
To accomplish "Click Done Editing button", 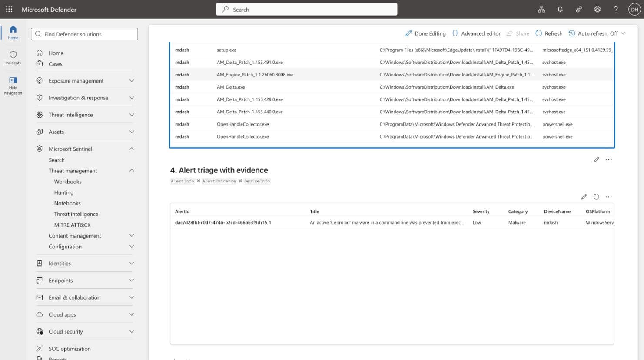I will click(x=425, y=33).
